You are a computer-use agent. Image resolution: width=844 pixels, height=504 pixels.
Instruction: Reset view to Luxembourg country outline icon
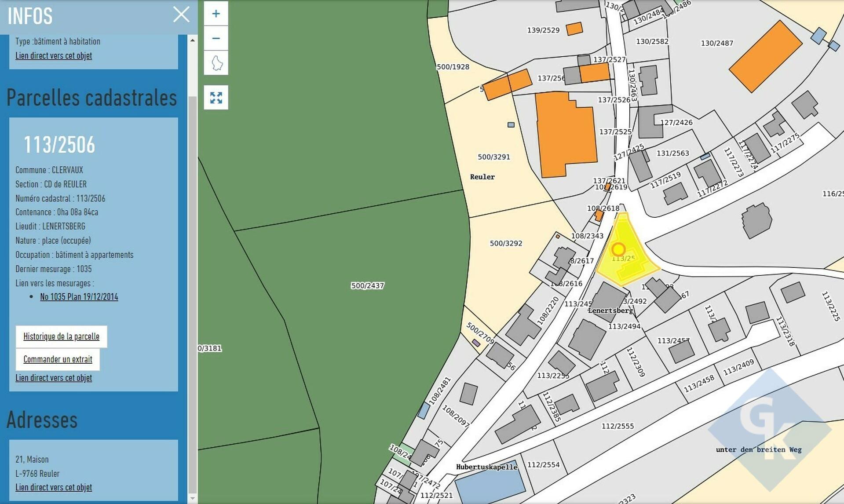[x=216, y=63]
